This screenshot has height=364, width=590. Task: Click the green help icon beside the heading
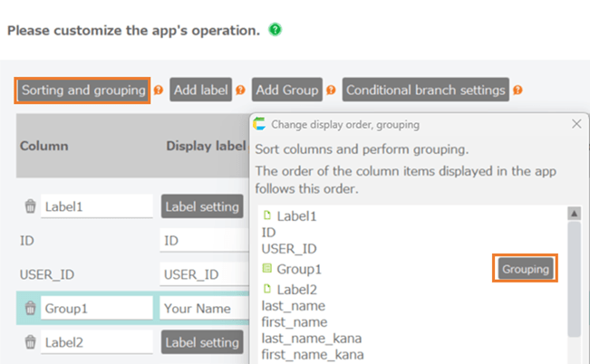point(275,30)
